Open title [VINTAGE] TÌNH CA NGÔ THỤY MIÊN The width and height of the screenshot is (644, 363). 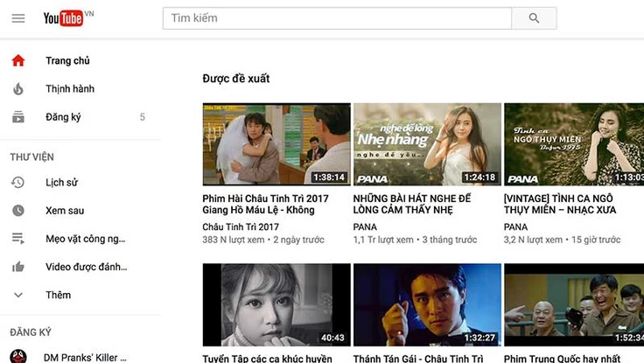[x=560, y=204]
